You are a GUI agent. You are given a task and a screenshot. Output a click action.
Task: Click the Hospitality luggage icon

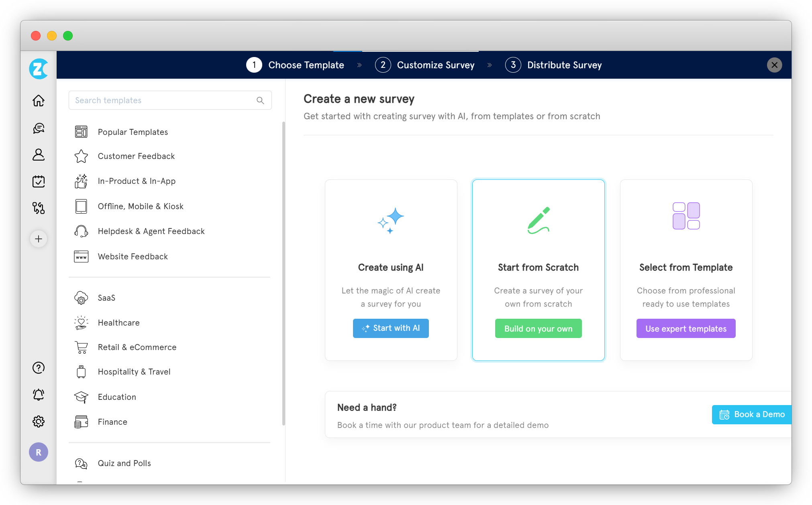point(81,372)
